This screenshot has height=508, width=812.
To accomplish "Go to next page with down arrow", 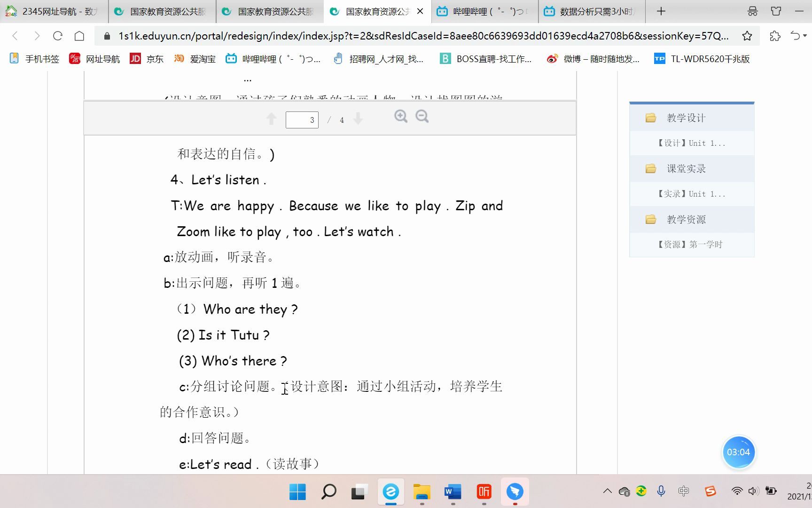I will [358, 119].
